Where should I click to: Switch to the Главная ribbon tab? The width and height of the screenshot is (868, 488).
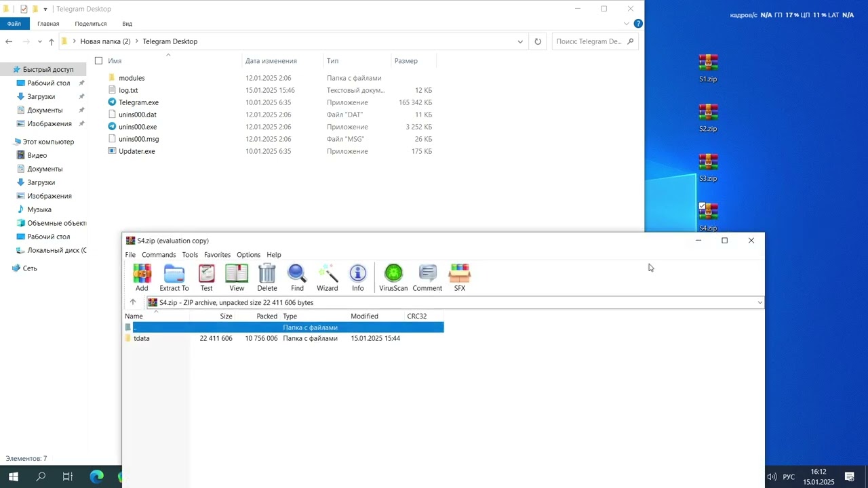(48, 24)
